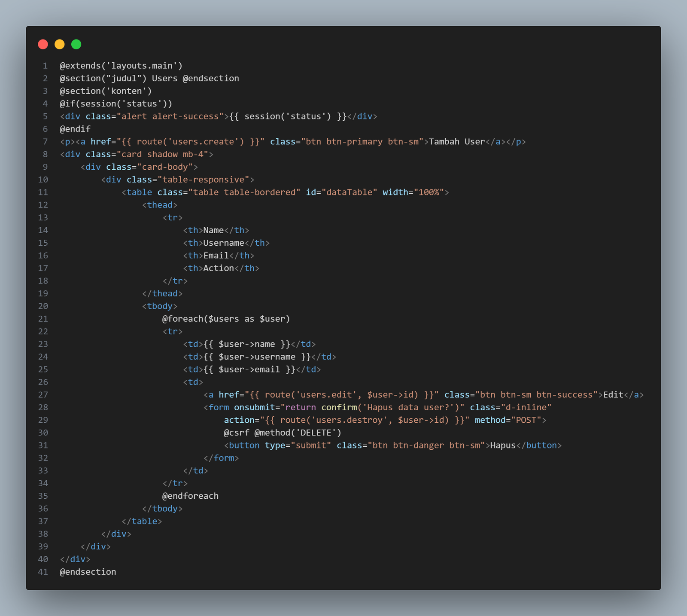This screenshot has width=687, height=616.
Task: Click line number 20 in the gutter
Action: coord(43,306)
